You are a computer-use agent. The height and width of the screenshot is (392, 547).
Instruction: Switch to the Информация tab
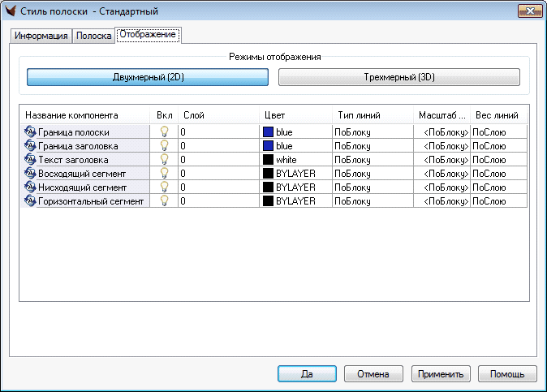pyautogui.click(x=41, y=37)
